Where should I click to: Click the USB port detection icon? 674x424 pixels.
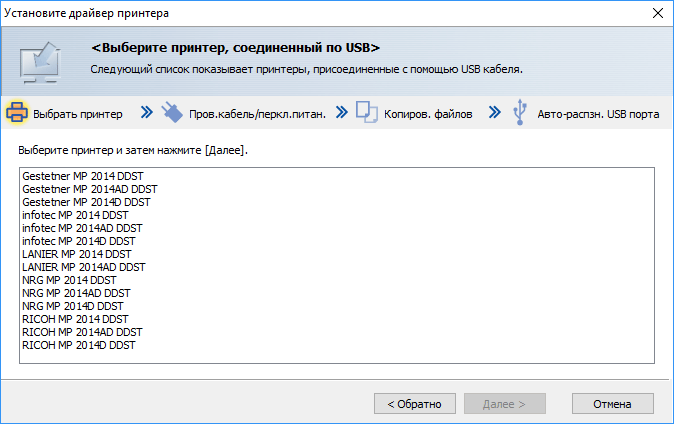[520, 113]
